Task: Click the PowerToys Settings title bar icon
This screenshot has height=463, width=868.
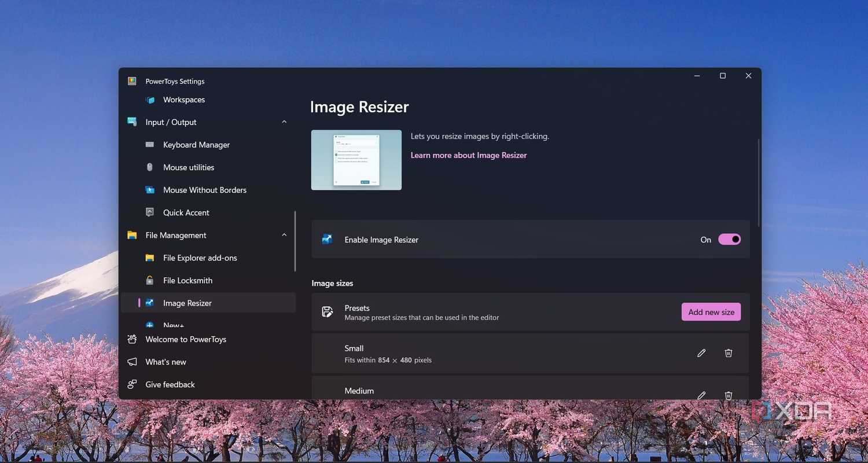Action: (x=132, y=81)
